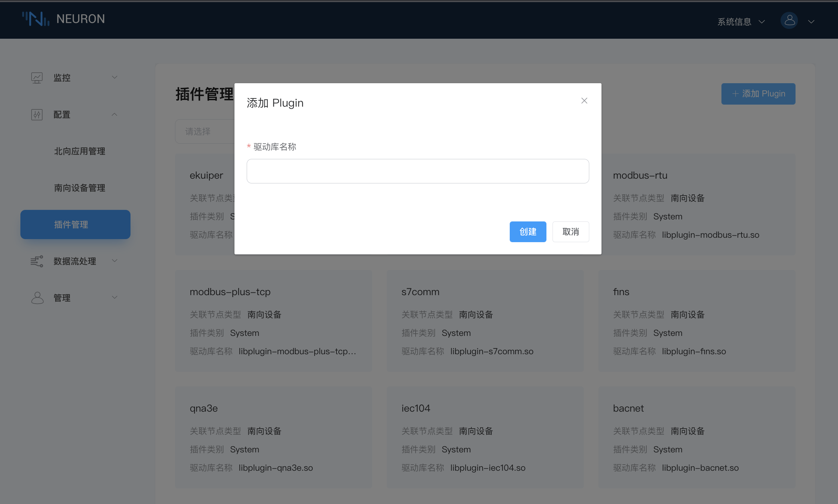Select the s7comm plugin card title
The image size is (838, 504).
coord(420,292)
